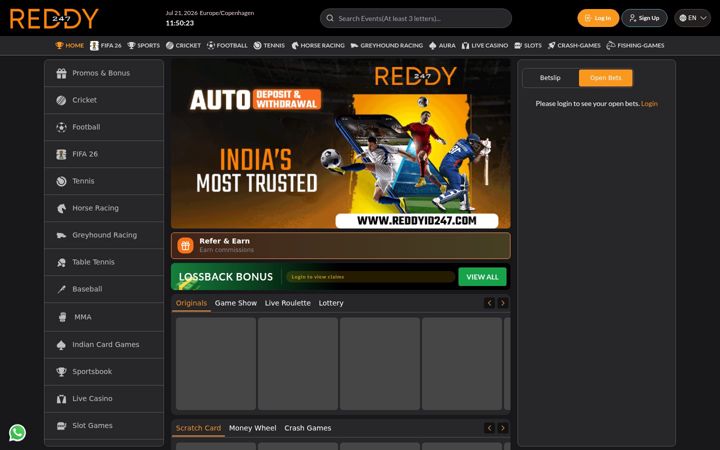Click the Log In button
Viewport: 720px width, 450px height.
click(598, 18)
